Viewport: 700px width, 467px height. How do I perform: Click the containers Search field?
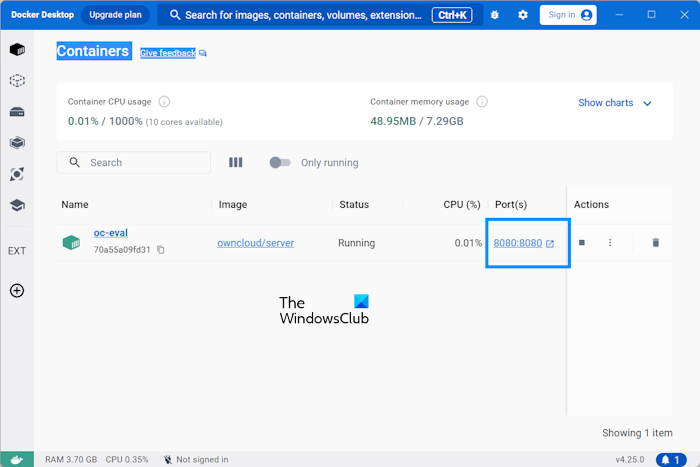point(133,163)
